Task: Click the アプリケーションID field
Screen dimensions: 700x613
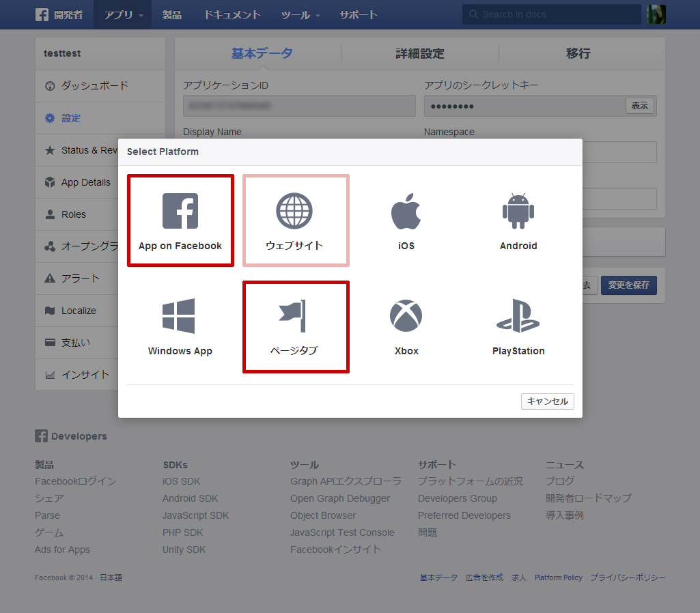Action: click(299, 106)
